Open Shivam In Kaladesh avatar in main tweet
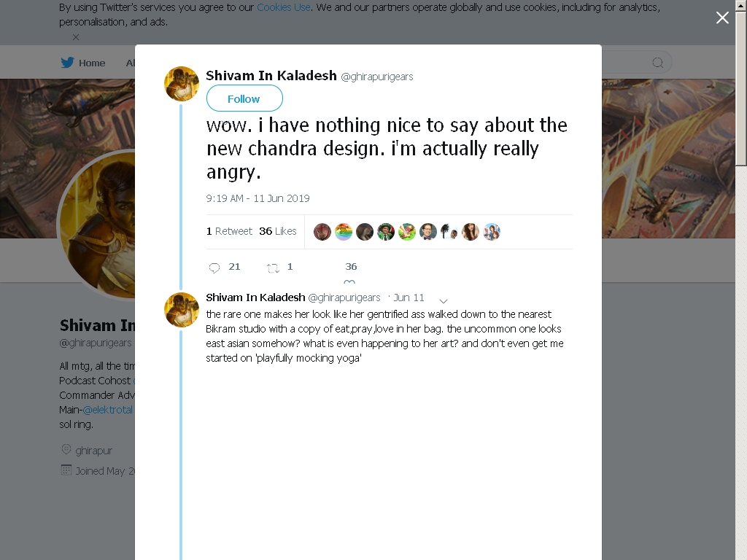 coord(182,84)
